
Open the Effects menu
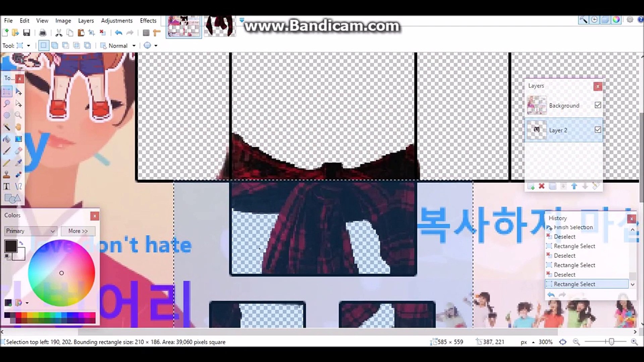pos(148,20)
